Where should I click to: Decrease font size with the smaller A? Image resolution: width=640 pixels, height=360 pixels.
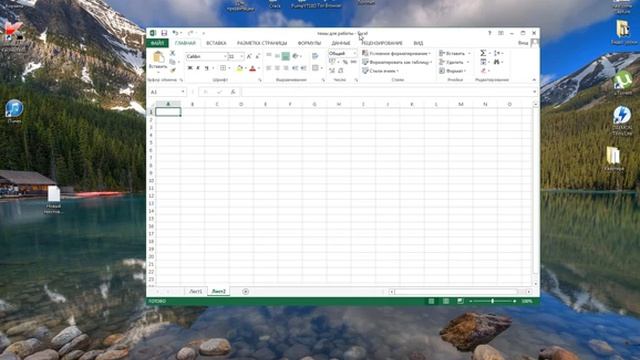coord(258,56)
